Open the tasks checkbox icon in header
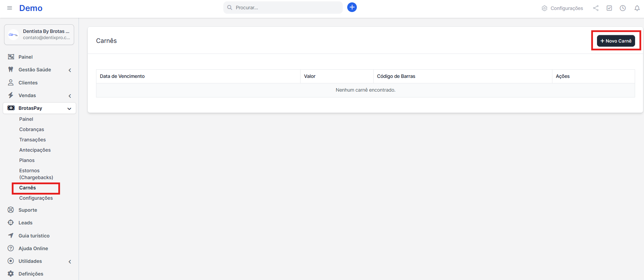The image size is (644, 280). pyautogui.click(x=609, y=8)
